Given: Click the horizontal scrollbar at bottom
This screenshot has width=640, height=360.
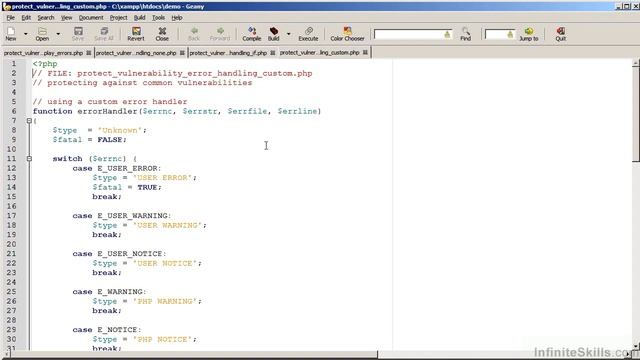Looking at the screenshot, I should click(194, 355).
